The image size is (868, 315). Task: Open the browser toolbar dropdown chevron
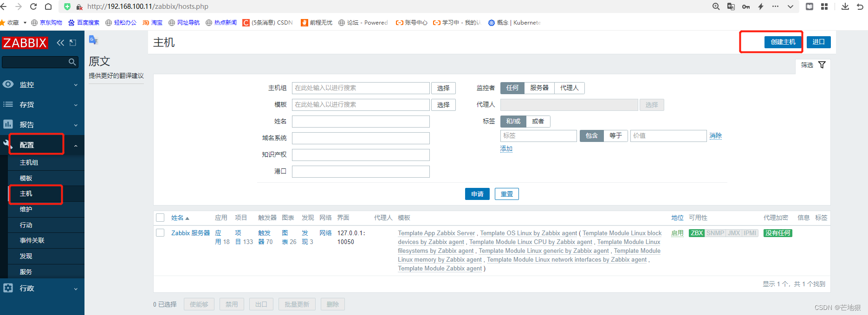pyautogui.click(x=790, y=6)
